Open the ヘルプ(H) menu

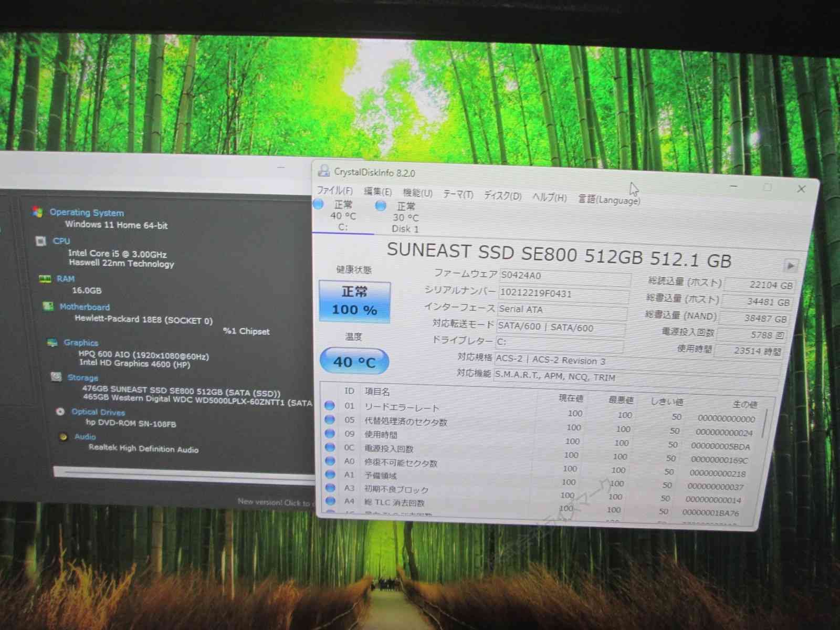549,197
